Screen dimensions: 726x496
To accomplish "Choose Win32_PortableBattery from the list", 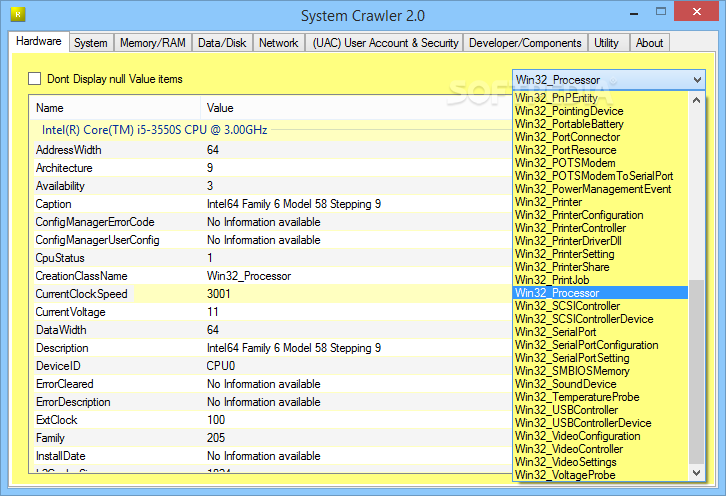I will tap(601, 124).
